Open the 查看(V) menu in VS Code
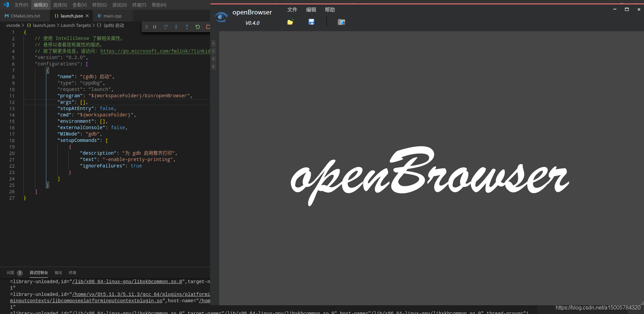This screenshot has width=644, height=314. click(x=80, y=5)
